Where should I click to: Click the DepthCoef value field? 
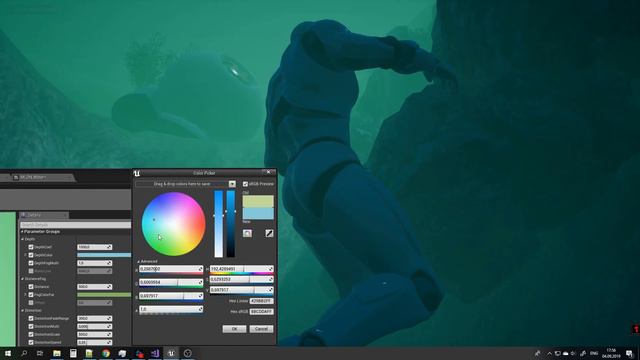coord(94,247)
